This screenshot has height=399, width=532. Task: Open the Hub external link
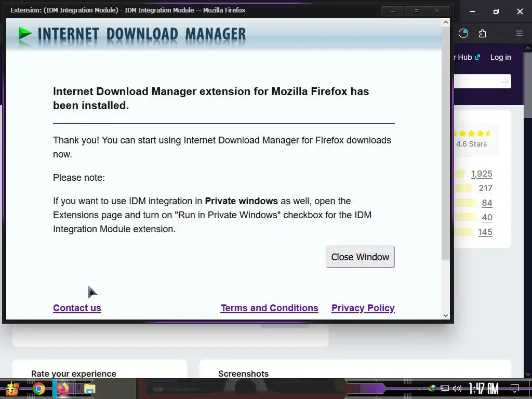coord(467,57)
